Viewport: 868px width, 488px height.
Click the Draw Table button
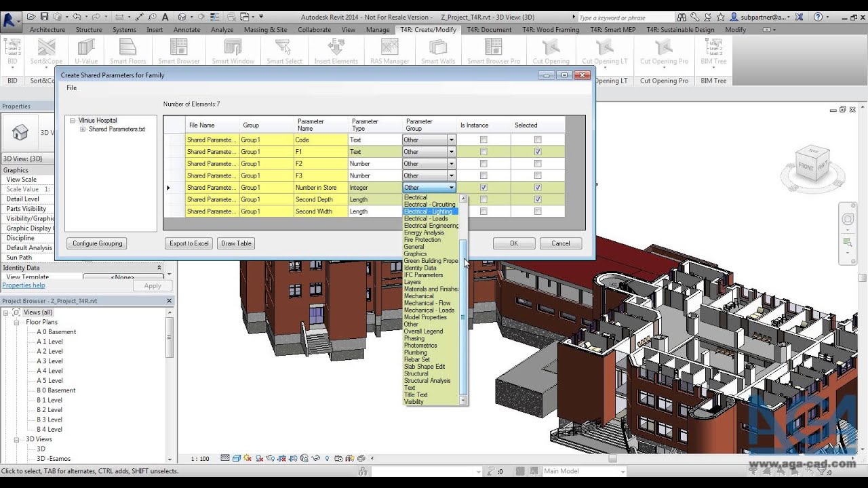click(x=236, y=243)
